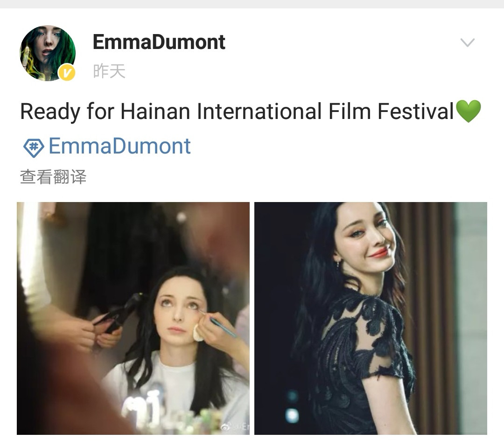
Task: Expand the post options chevron
Action: coord(467,42)
